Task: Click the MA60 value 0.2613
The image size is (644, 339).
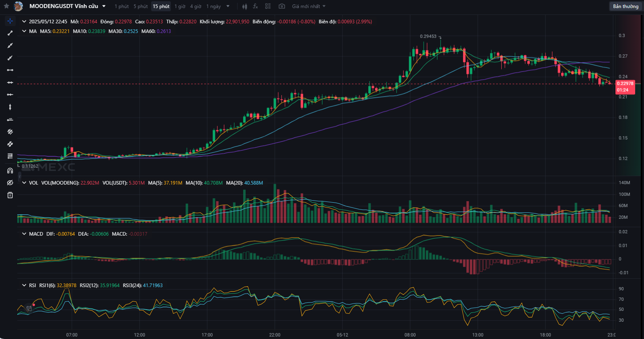Action: [164, 31]
